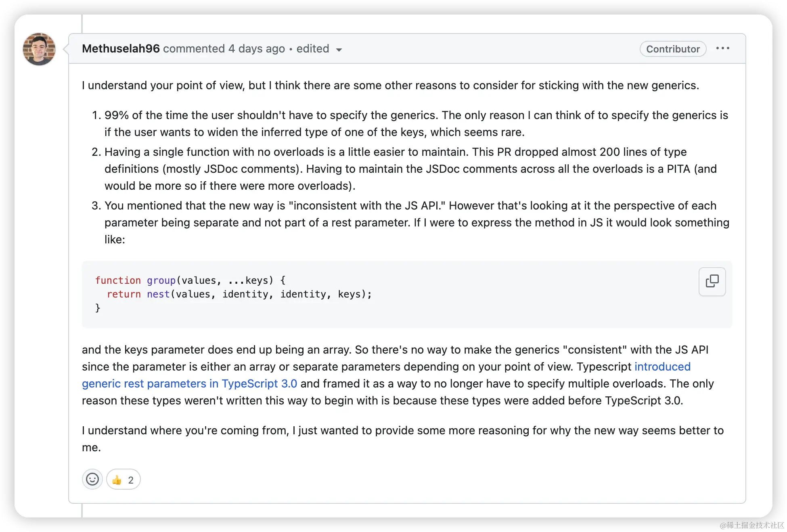Follow the "introduced" hyperlink text
The height and width of the screenshot is (532, 787).
click(662, 367)
